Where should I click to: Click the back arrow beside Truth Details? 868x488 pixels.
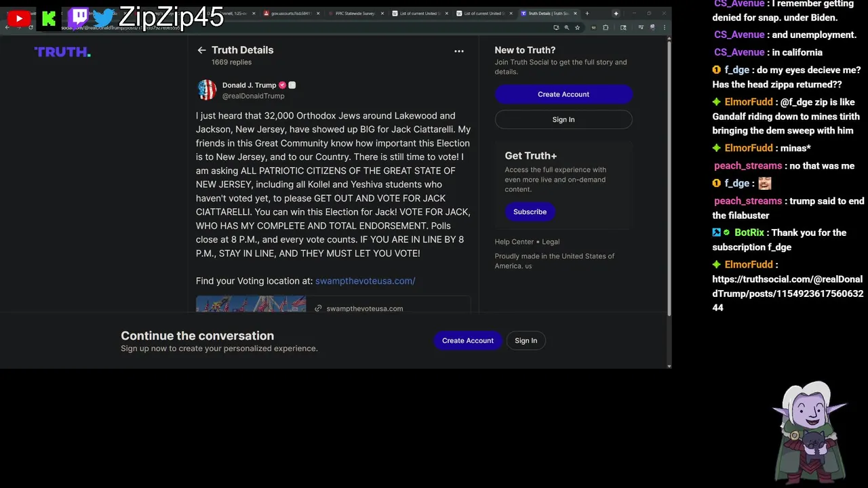tap(201, 50)
